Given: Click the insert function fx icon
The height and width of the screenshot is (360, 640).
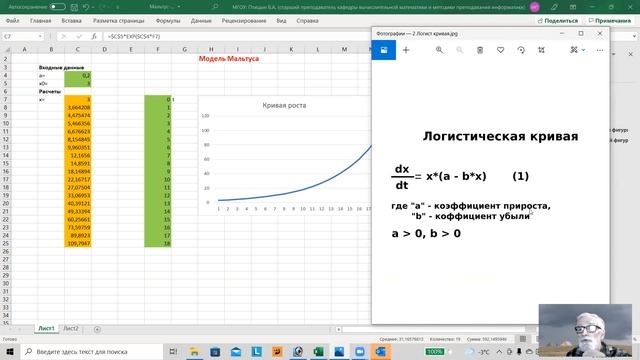Looking at the screenshot, I should (x=93, y=36).
